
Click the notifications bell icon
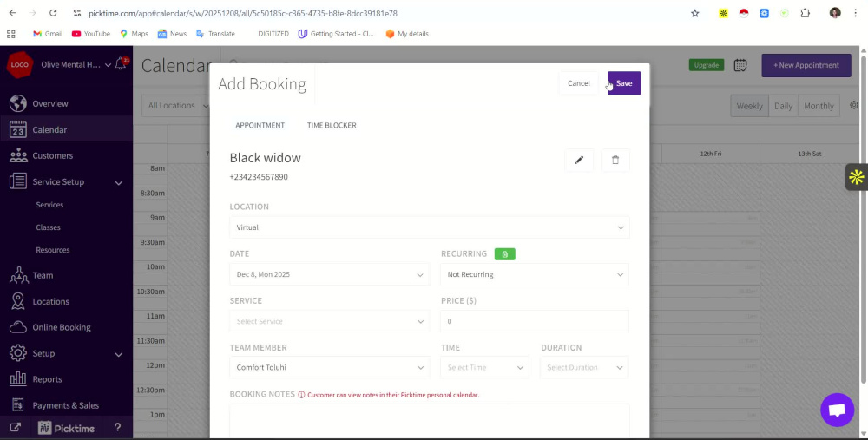pyautogui.click(x=121, y=64)
